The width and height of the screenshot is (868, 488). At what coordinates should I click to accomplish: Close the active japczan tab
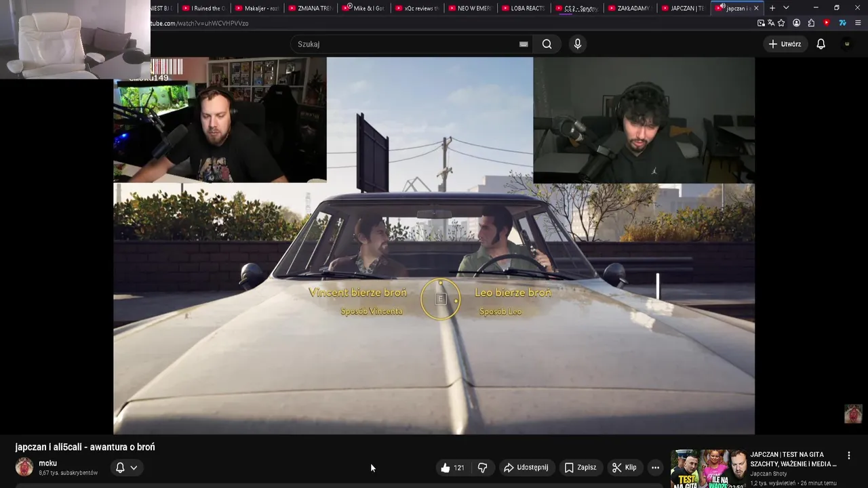(x=756, y=8)
